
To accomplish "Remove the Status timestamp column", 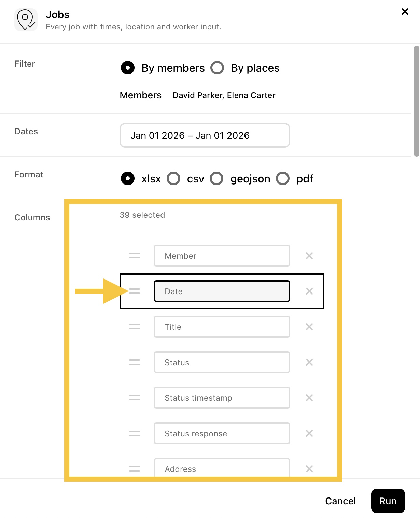I will click(x=309, y=398).
